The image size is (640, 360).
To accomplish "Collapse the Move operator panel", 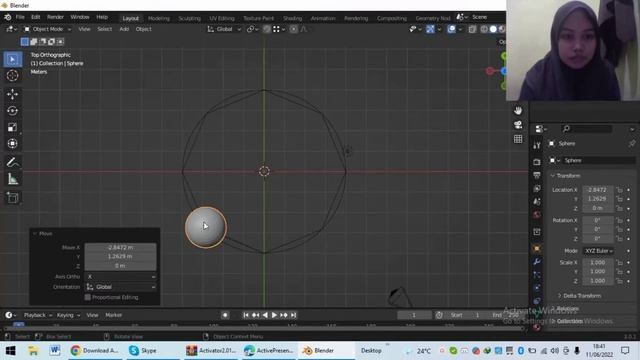I will [x=42, y=233].
